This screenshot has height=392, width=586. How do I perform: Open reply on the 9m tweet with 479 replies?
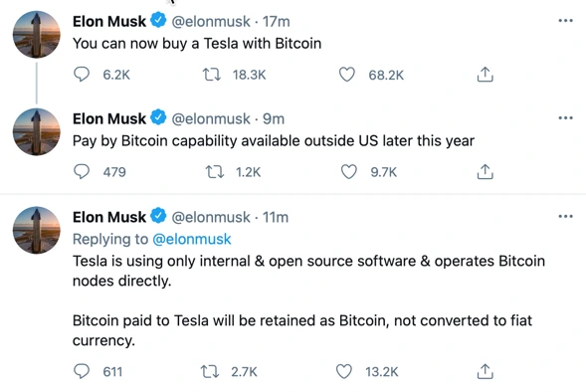click(x=82, y=172)
